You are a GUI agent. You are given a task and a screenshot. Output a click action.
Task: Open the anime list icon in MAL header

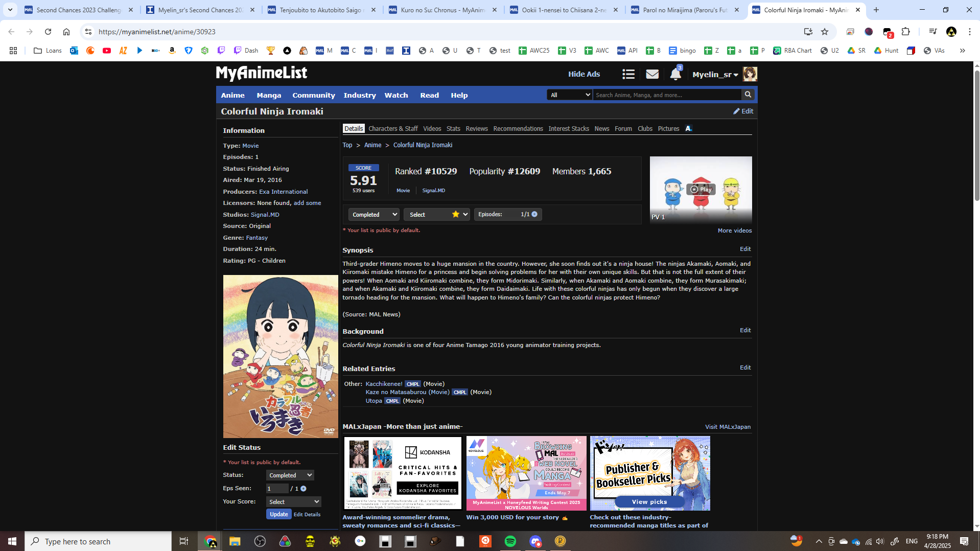click(628, 75)
